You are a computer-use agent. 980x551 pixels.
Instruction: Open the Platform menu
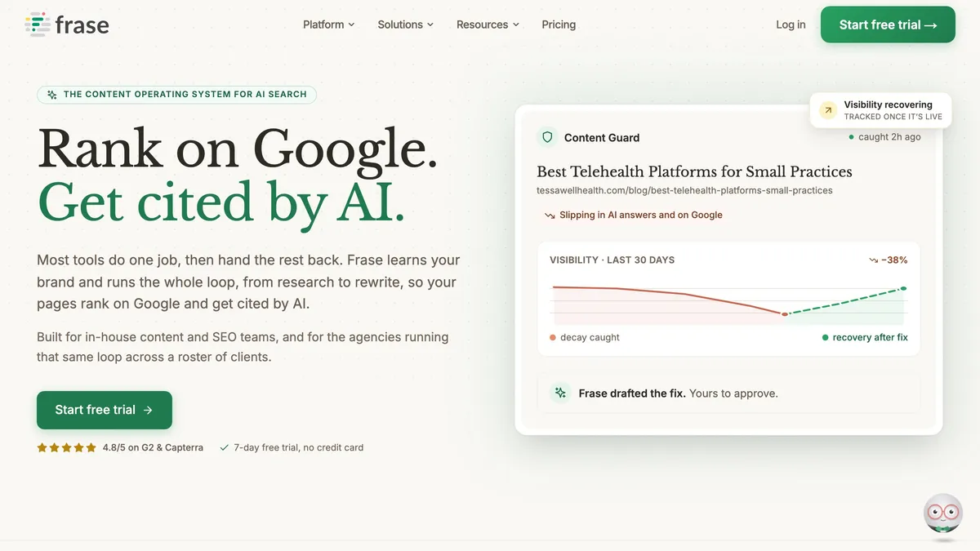pos(328,24)
